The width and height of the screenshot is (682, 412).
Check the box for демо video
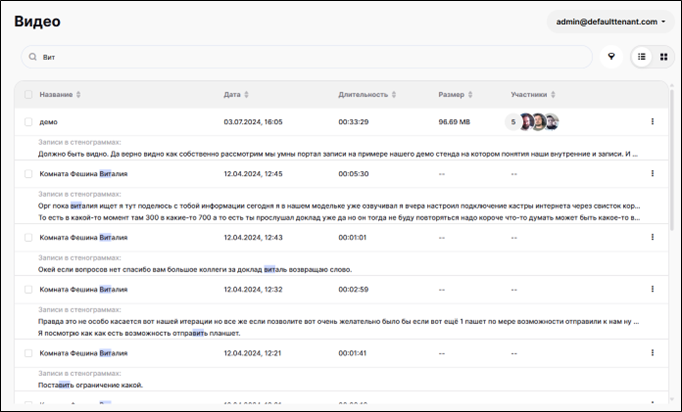(x=28, y=122)
